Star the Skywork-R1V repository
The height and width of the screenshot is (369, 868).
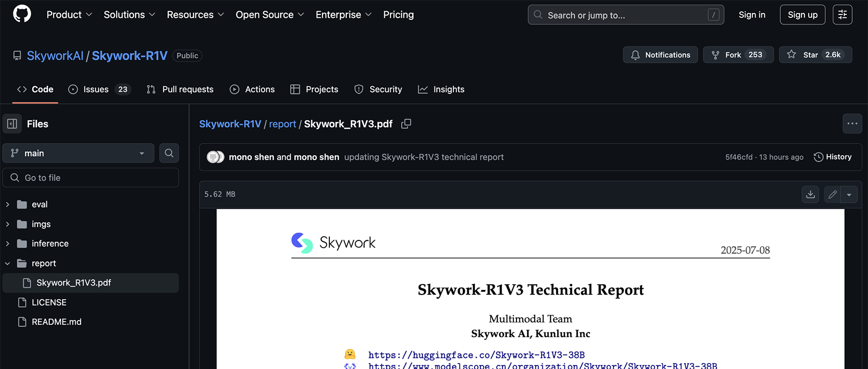click(x=815, y=55)
